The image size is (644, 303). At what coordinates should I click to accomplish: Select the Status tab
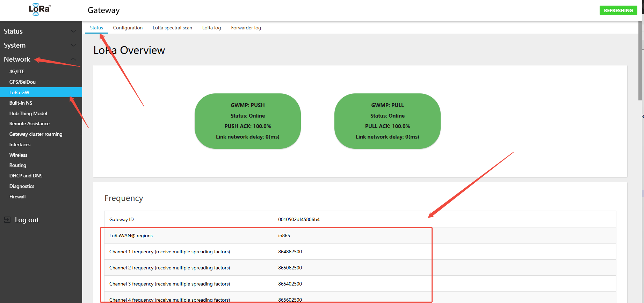(x=96, y=28)
